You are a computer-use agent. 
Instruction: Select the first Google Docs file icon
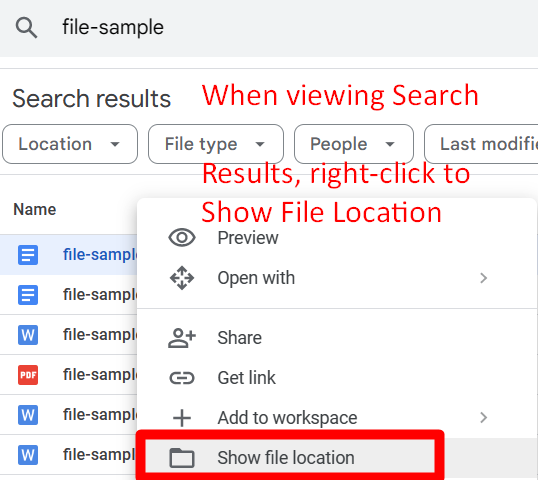click(x=28, y=255)
